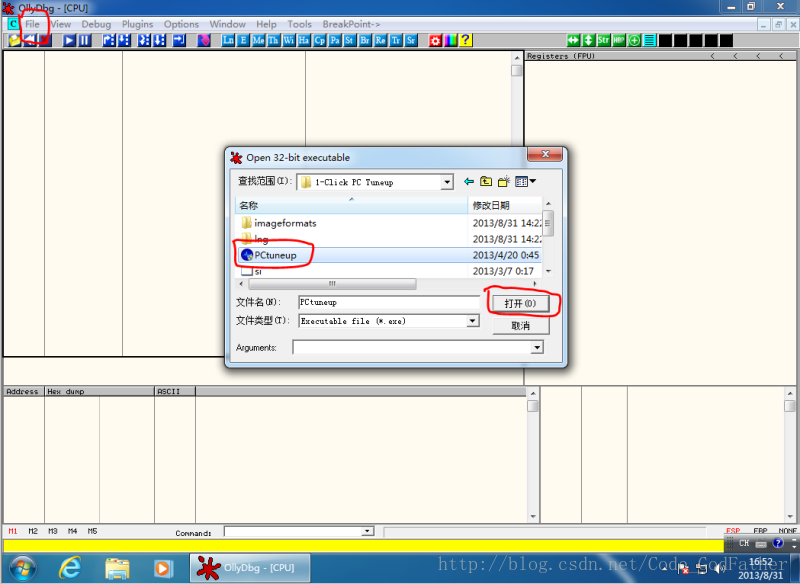Show the handles window (Ha icon)

click(304, 40)
